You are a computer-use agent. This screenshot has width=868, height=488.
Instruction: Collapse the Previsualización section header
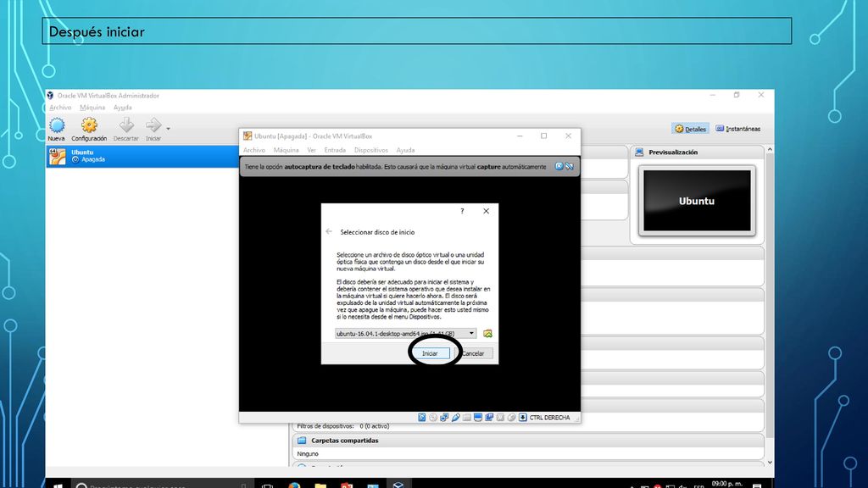click(x=697, y=152)
